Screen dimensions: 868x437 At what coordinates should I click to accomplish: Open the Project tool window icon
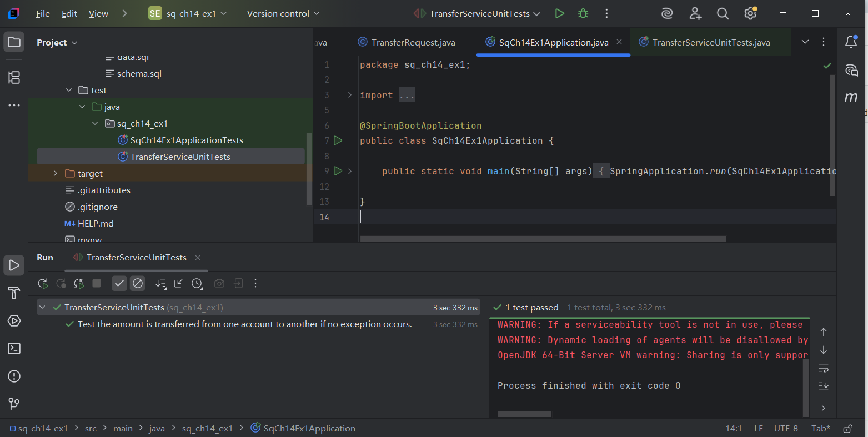point(14,42)
